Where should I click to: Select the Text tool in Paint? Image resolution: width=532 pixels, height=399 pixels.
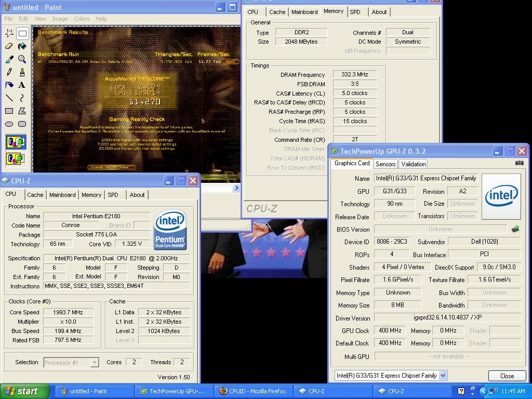coord(22,85)
